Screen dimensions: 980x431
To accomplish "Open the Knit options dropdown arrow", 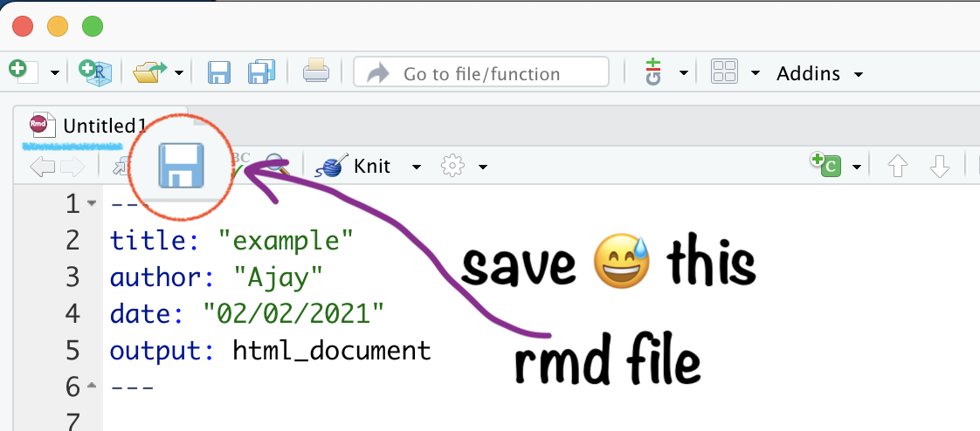I will pos(417,167).
